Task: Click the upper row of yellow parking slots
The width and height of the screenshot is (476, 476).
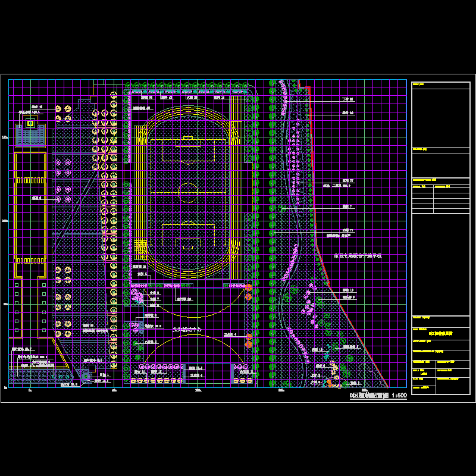Action: tap(30, 180)
